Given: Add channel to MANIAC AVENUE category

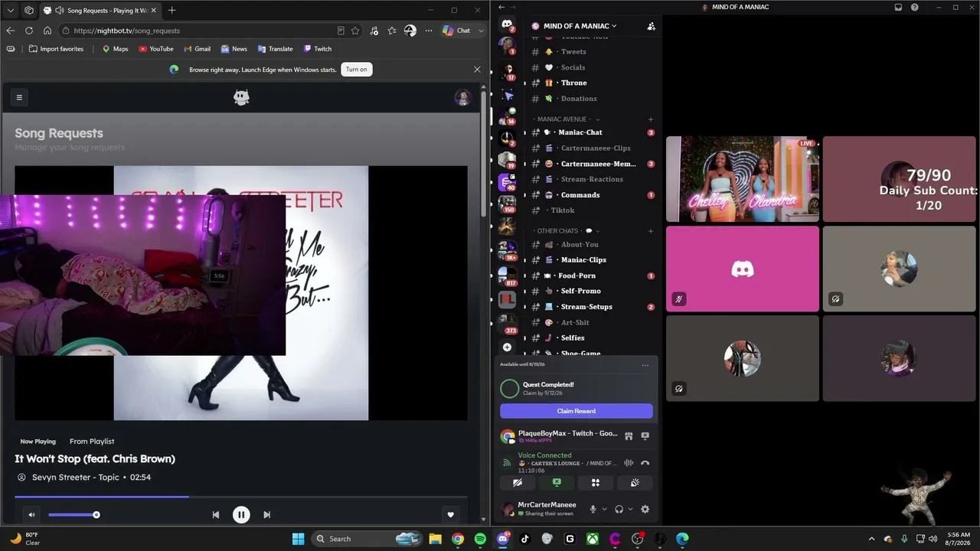Looking at the screenshot, I should tap(651, 119).
